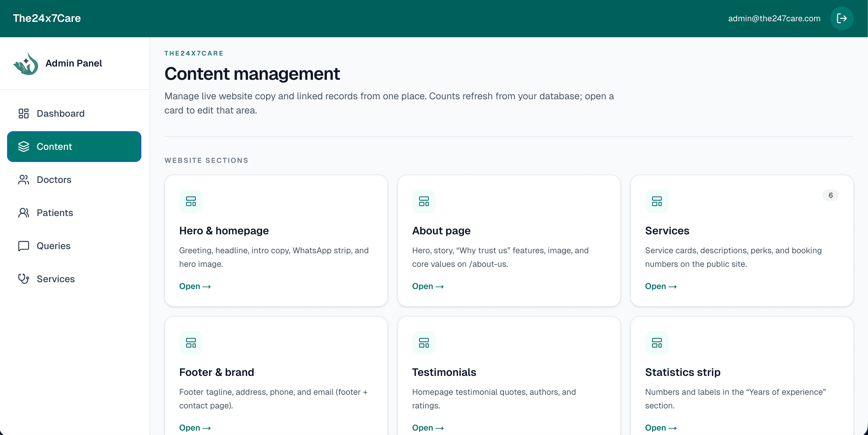
Task: Click the Testimonials card title
Action: coord(444,372)
